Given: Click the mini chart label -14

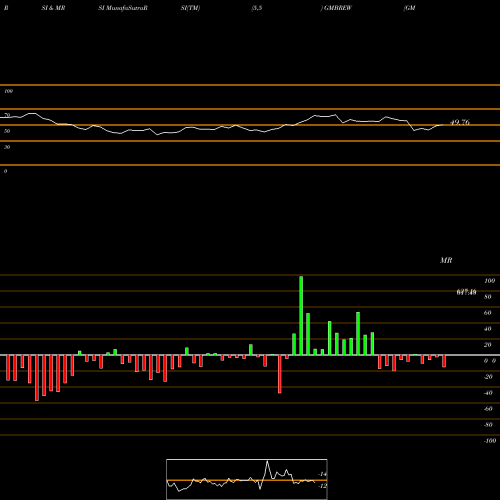Looking at the screenshot, I should pyautogui.click(x=323, y=474).
